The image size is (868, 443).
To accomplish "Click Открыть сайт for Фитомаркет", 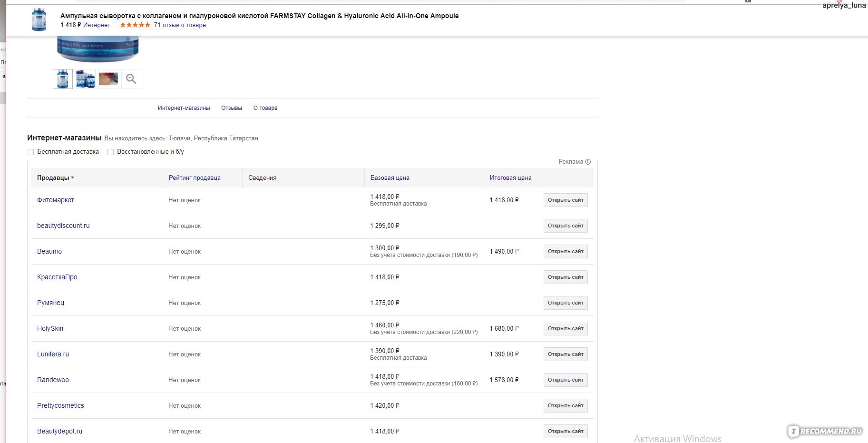I will (566, 200).
